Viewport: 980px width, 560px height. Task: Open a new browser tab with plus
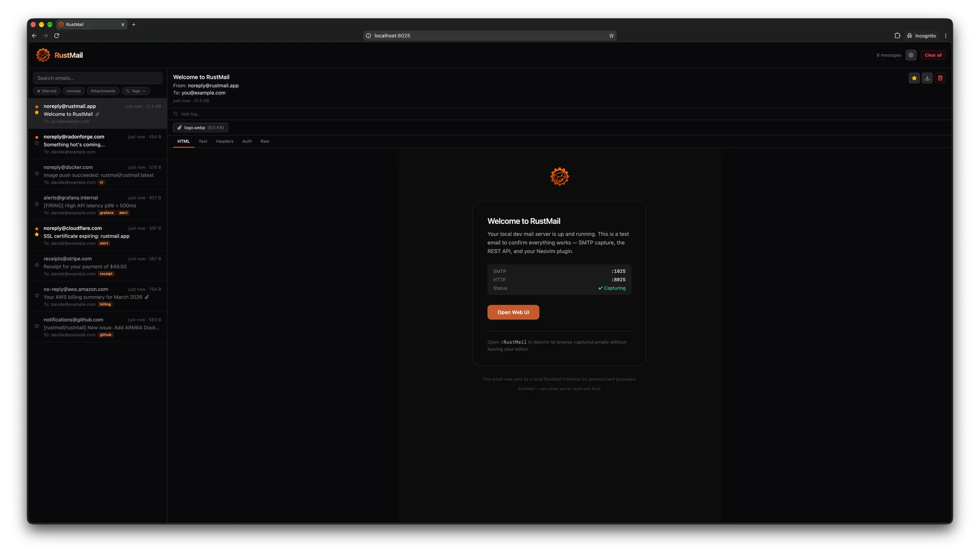134,25
